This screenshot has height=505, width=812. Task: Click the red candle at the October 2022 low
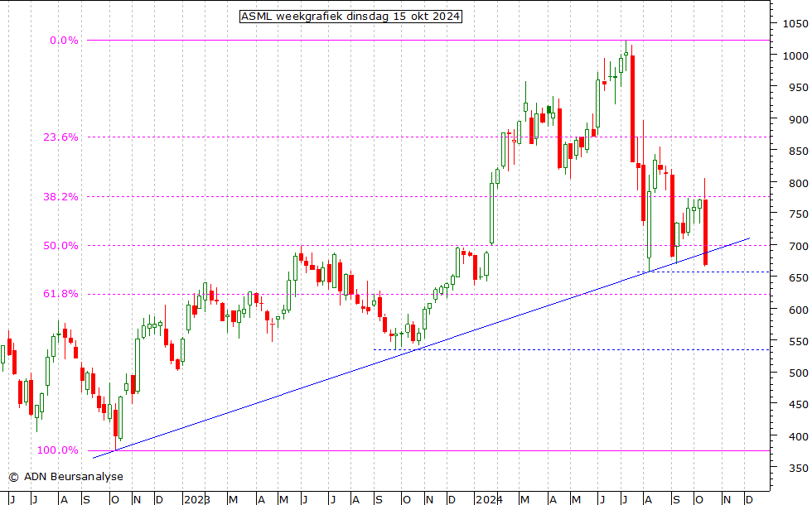115,423
